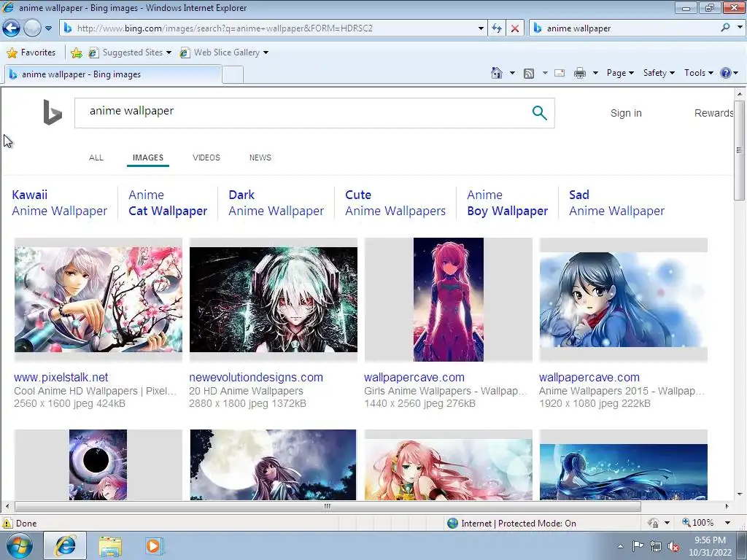Open the red-suited anime girl thumbnail

click(x=449, y=300)
